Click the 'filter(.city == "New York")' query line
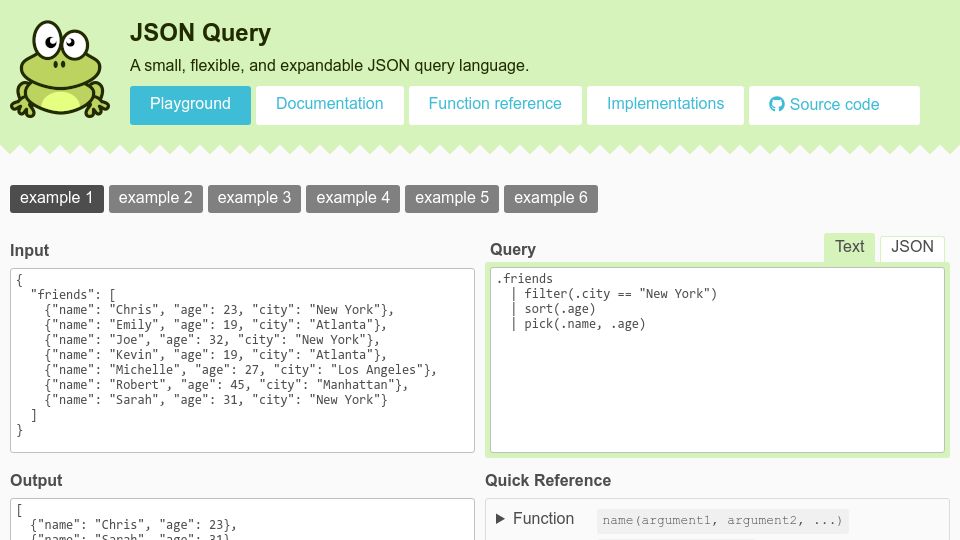The width and height of the screenshot is (960, 540). (620, 294)
